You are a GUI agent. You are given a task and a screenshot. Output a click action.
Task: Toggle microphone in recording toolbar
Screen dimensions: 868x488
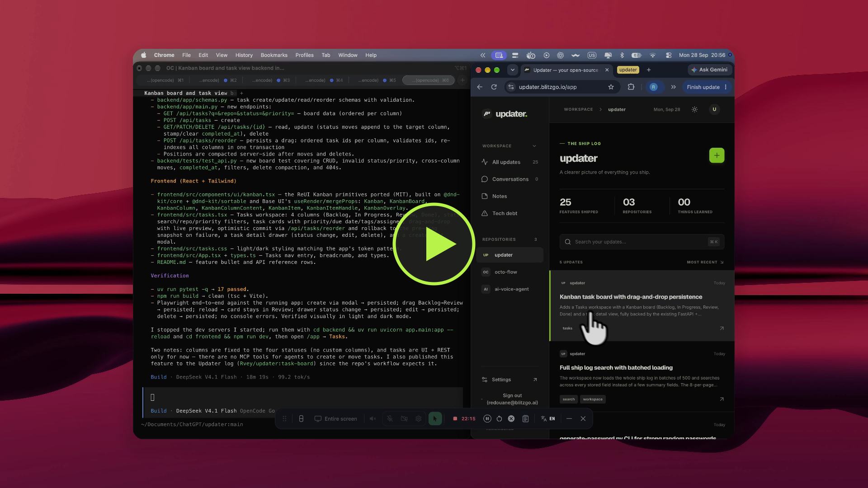tap(390, 419)
